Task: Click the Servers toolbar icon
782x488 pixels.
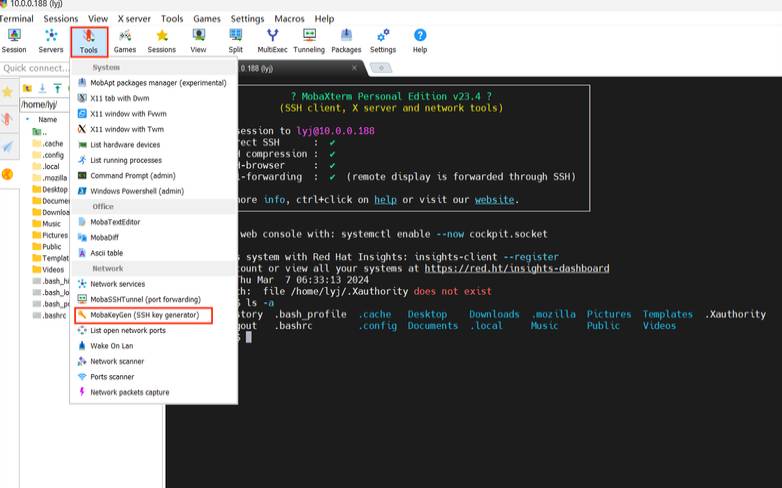Action: 51,41
